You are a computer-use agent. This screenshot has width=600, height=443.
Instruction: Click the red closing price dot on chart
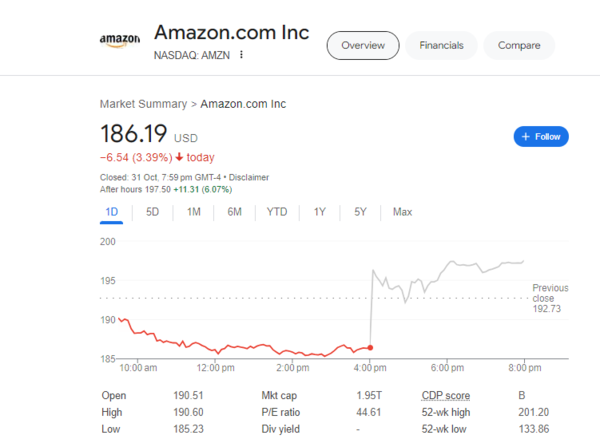click(370, 348)
